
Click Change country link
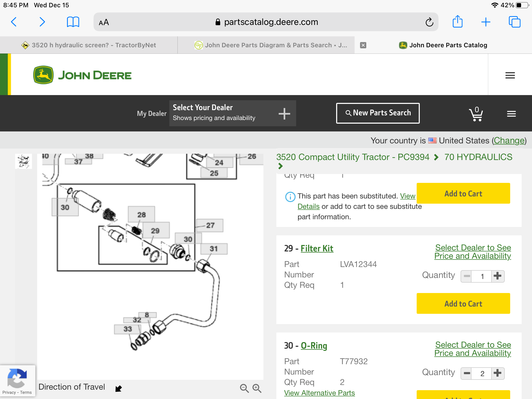(x=509, y=141)
